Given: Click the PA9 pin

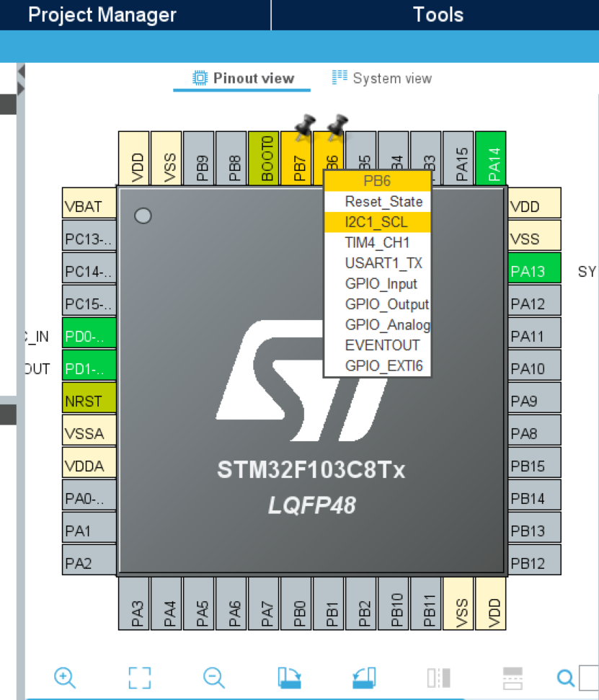Looking at the screenshot, I should 534,397.
